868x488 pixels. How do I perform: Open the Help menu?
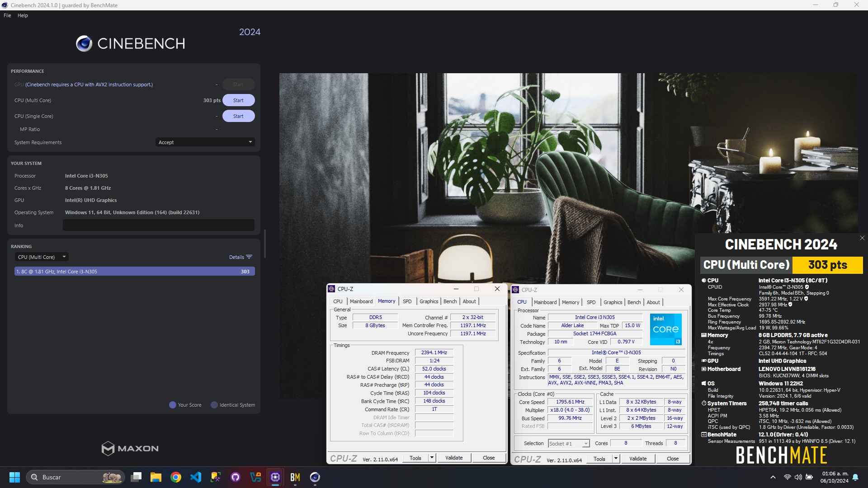pos(23,15)
